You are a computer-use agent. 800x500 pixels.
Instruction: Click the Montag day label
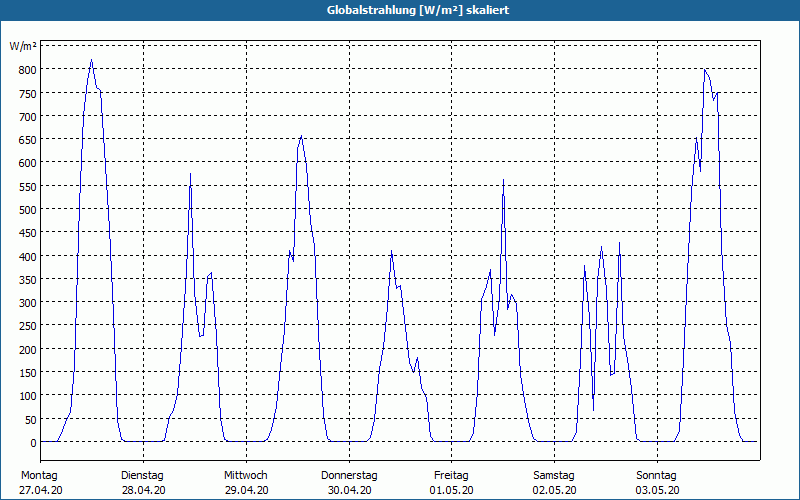pos(39,476)
